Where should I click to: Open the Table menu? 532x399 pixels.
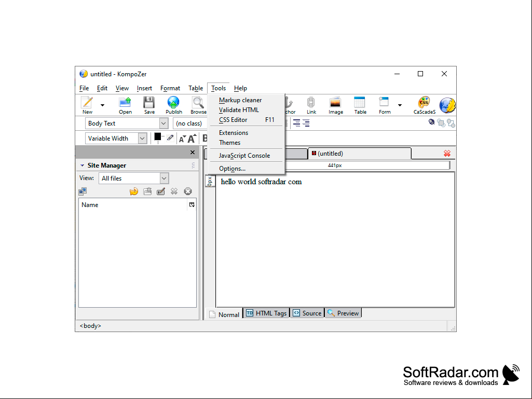[196, 88]
